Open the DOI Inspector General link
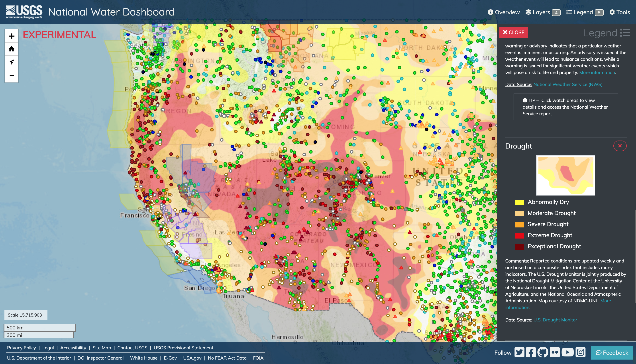This screenshot has height=364, width=636. tap(100, 358)
